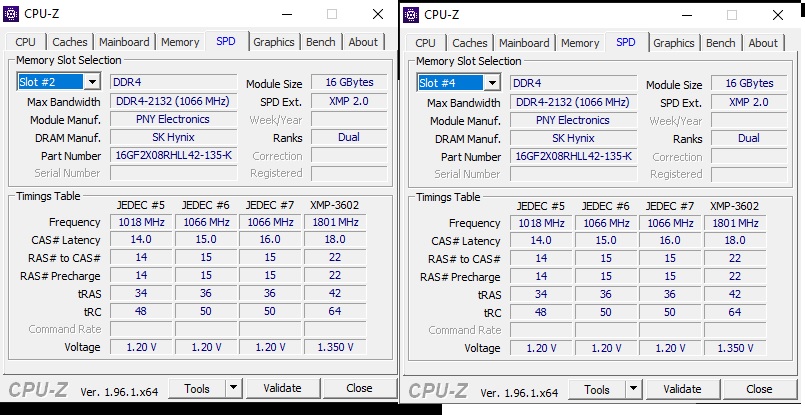Click XMP-3602 voltage 1.350 V, right window

735,348
